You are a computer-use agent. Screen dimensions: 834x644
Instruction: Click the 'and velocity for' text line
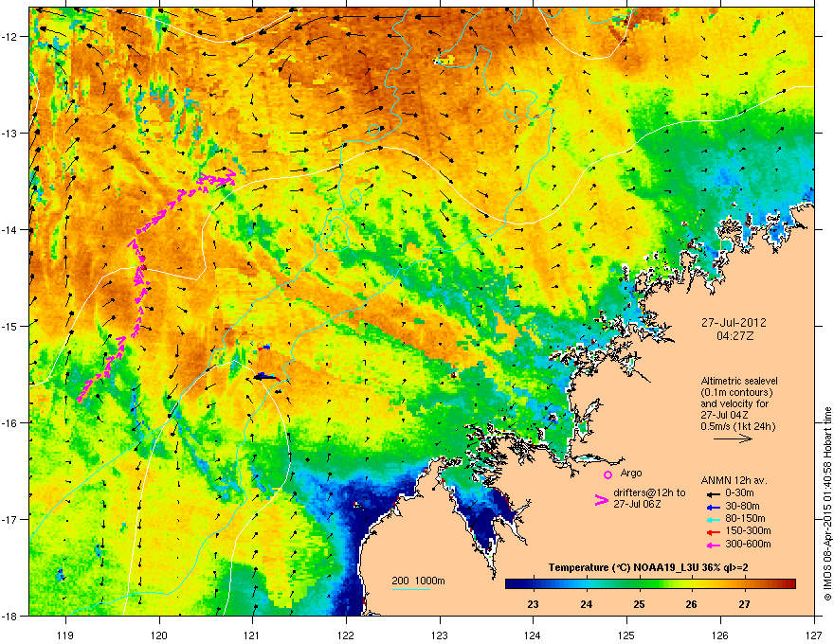tap(734, 403)
